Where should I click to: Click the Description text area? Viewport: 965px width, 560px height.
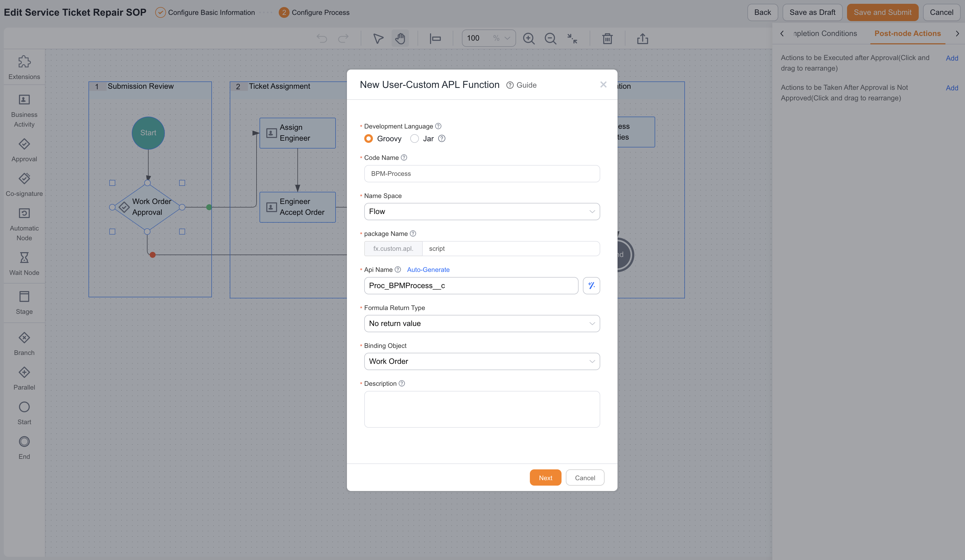(482, 409)
